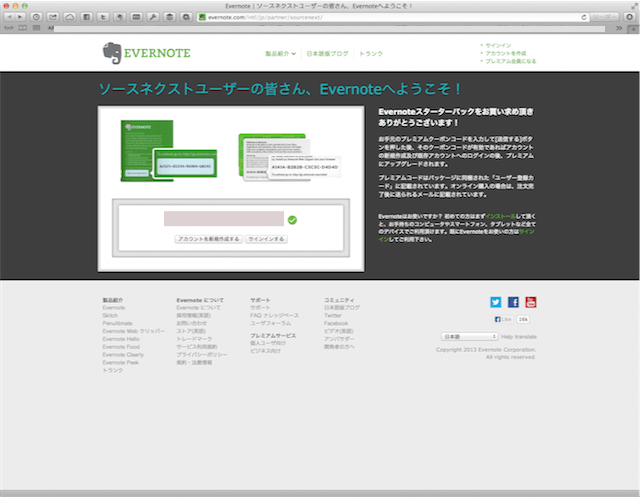This screenshot has width=640, height=497.
Task: Show bookmarks via open book icon
Action: 22,28
